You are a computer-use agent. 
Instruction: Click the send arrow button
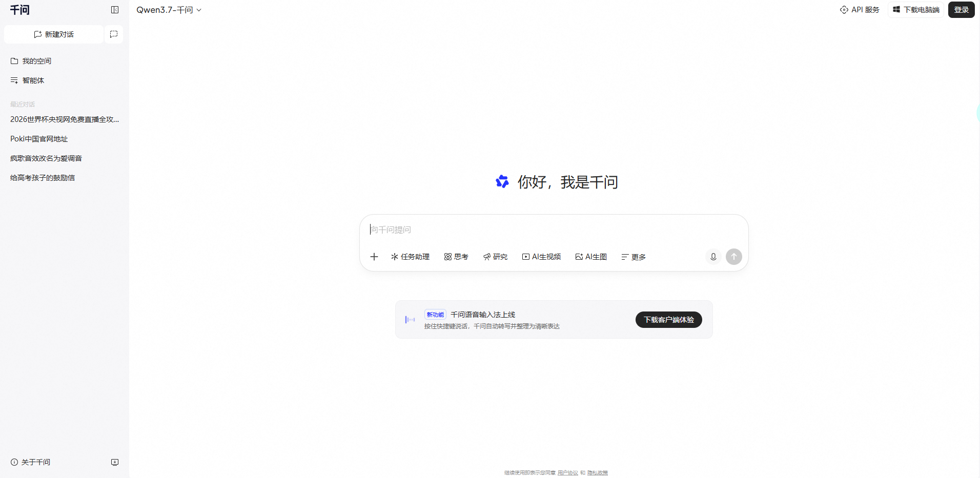(x=734, y=257)
